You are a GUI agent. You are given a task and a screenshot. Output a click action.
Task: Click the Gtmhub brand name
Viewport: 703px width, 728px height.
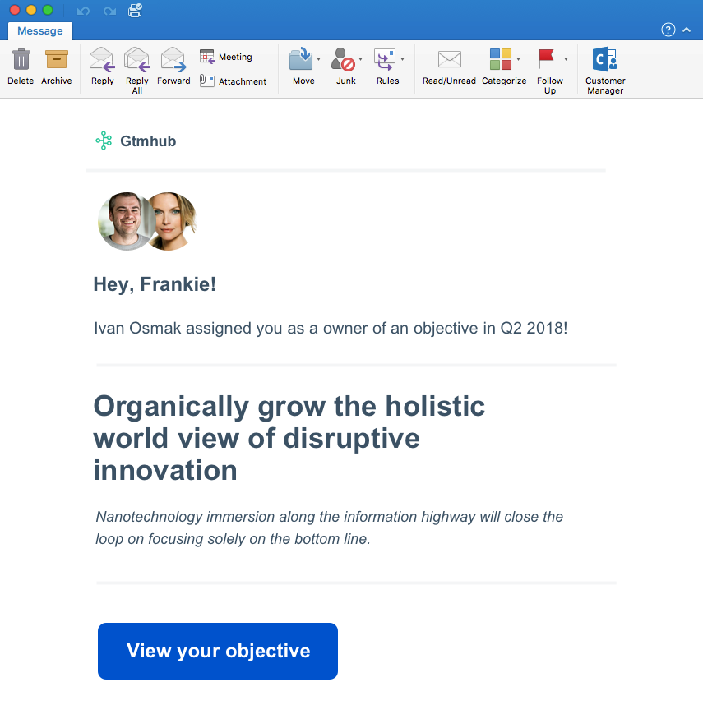(x=148, y=141)
